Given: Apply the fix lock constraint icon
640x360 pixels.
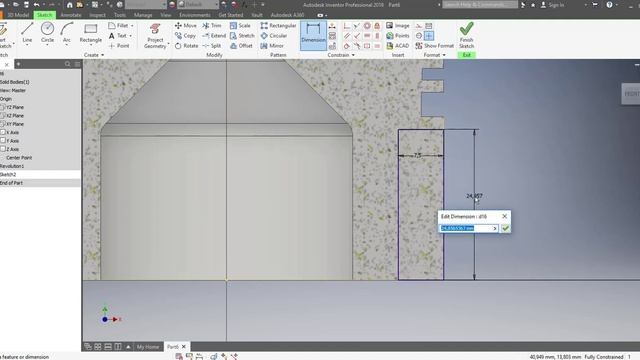Looking at the screenshot, I should [x=377, y=26].
